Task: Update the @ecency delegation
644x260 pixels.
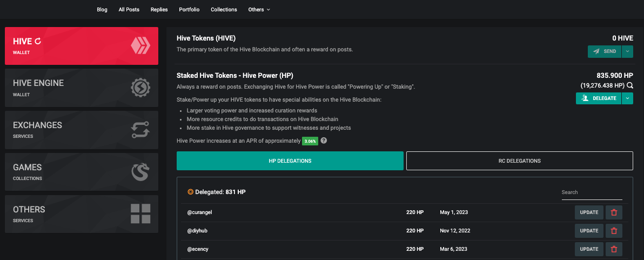Action: pos(589,249)
